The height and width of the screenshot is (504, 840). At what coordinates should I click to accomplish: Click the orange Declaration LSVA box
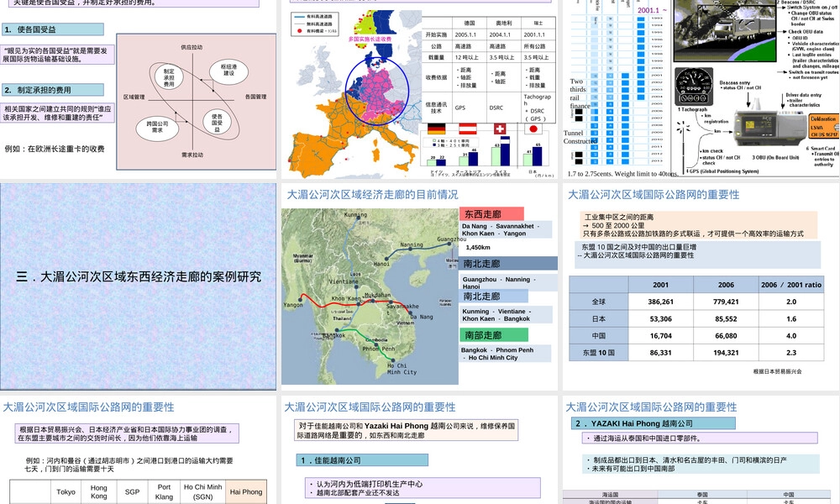823,127
